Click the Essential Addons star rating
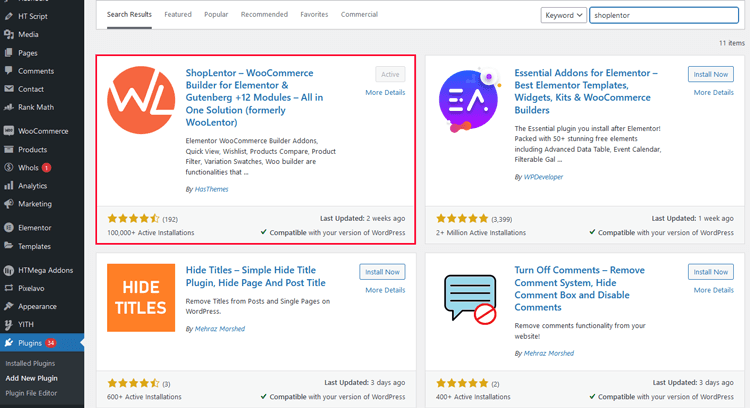The width and height of the screenshot is (750, 408). coord(462,219)
